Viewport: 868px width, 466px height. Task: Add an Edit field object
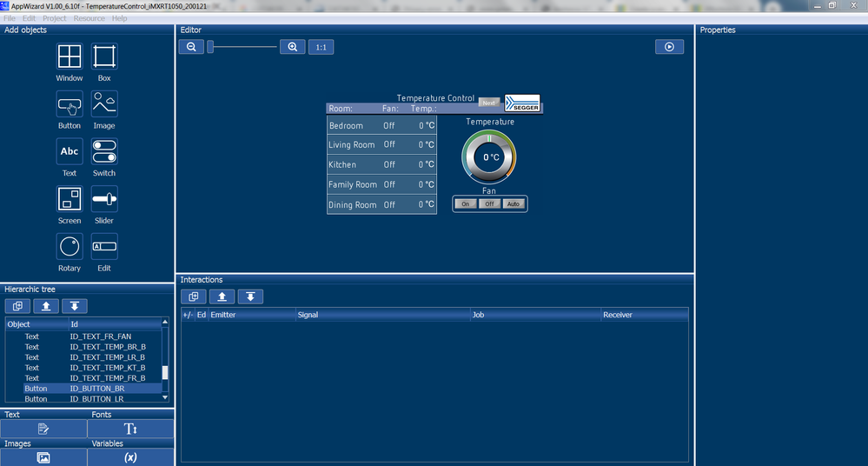pyautogui.click(x=104, y=247)
